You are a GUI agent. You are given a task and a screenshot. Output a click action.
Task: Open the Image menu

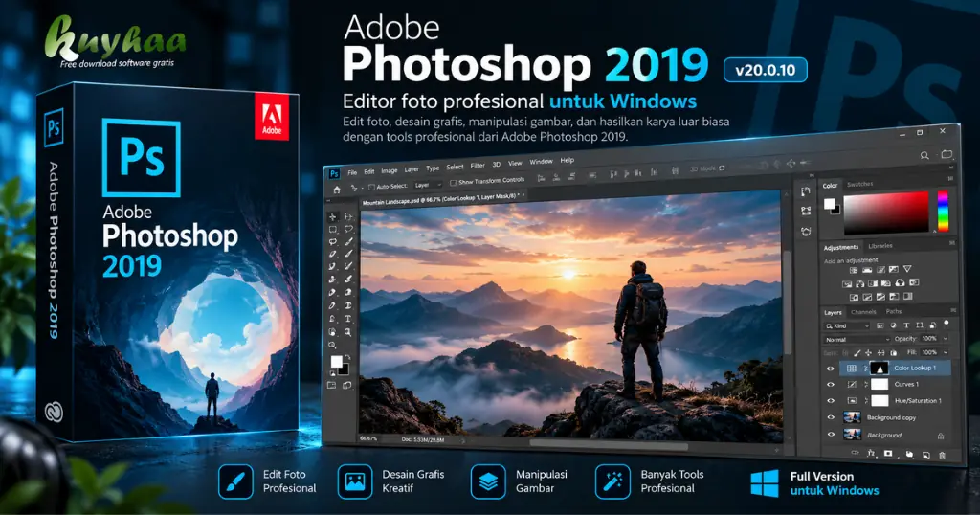coord(390,170)
